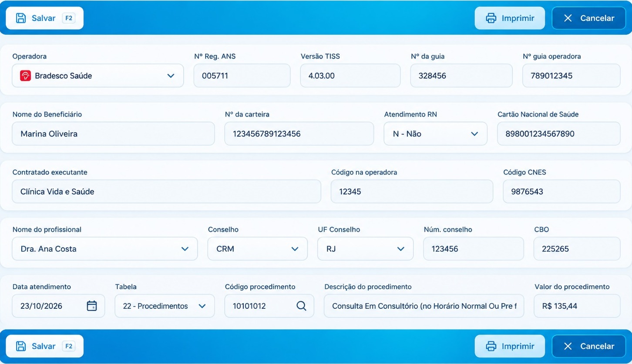The height and width of the screenshot is (364, 632).
Task: Click the Código procedimento value 10101012
Action: [x=249, y=306]
